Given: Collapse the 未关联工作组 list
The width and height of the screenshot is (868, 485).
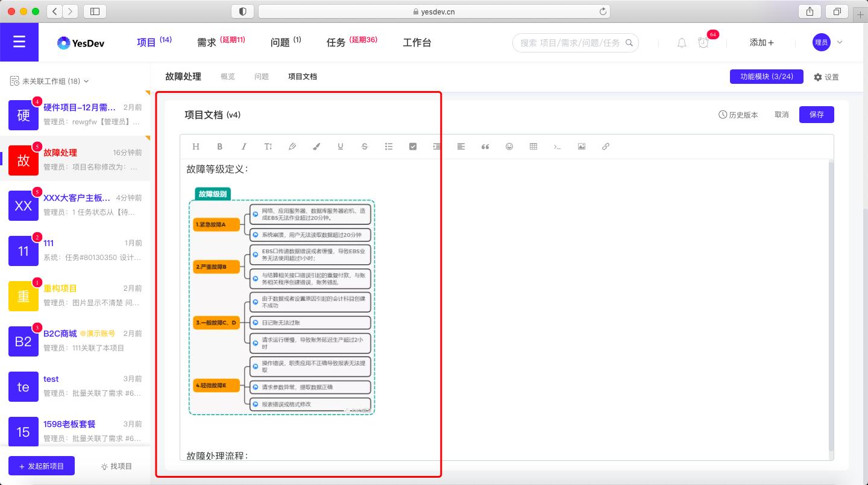Looking at the screenshot, I should point(86,80).
